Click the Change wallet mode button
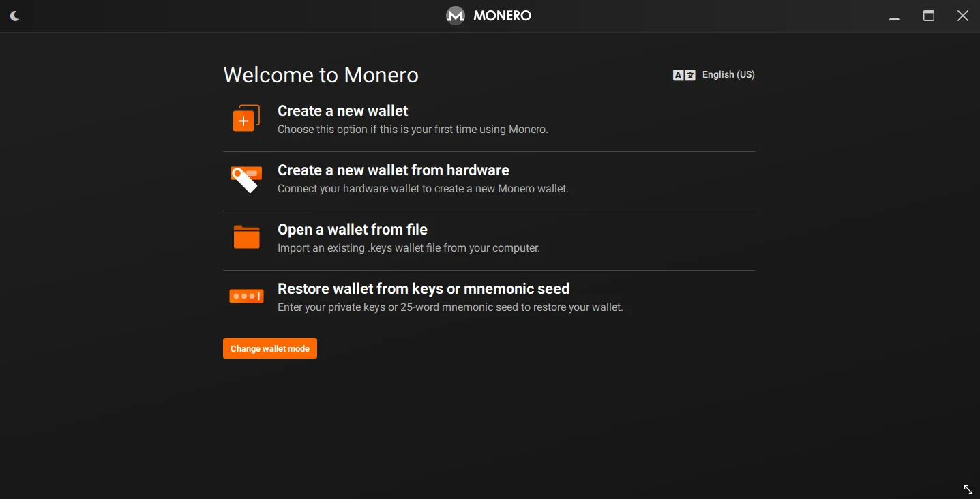Image resolution: width=980 pixels, height=499 pixels. coord(270,348)
